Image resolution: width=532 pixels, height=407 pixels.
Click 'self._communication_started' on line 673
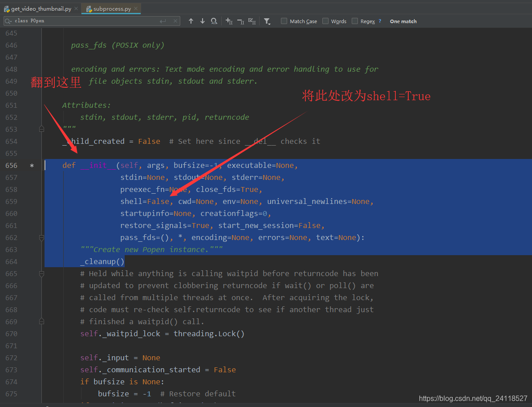[x=140, y=370]
